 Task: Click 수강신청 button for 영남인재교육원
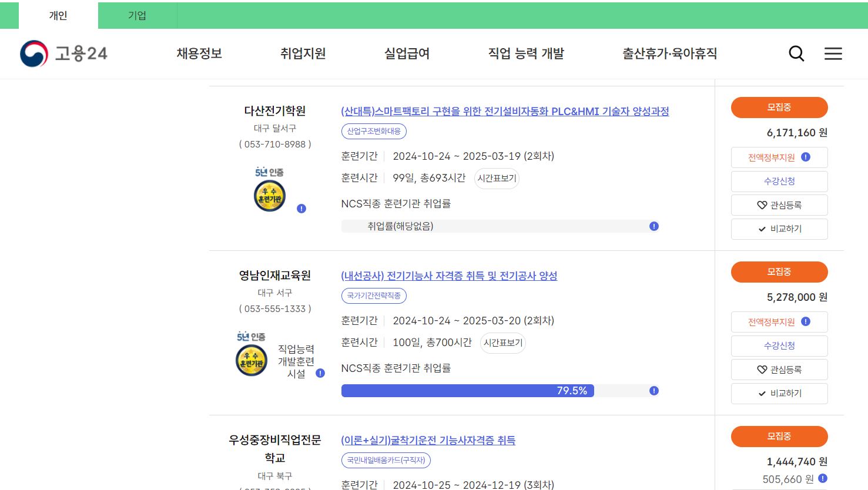tap(779, 345)
